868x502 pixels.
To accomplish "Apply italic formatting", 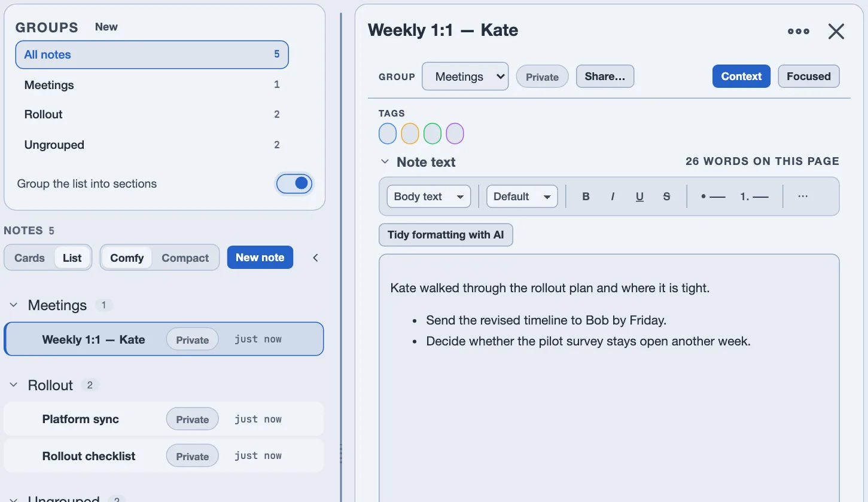I will pyautogui.click(x=613, y=197).
